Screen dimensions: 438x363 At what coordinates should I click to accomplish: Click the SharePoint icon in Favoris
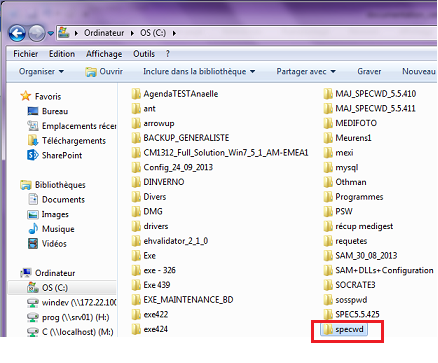point(33,155)
